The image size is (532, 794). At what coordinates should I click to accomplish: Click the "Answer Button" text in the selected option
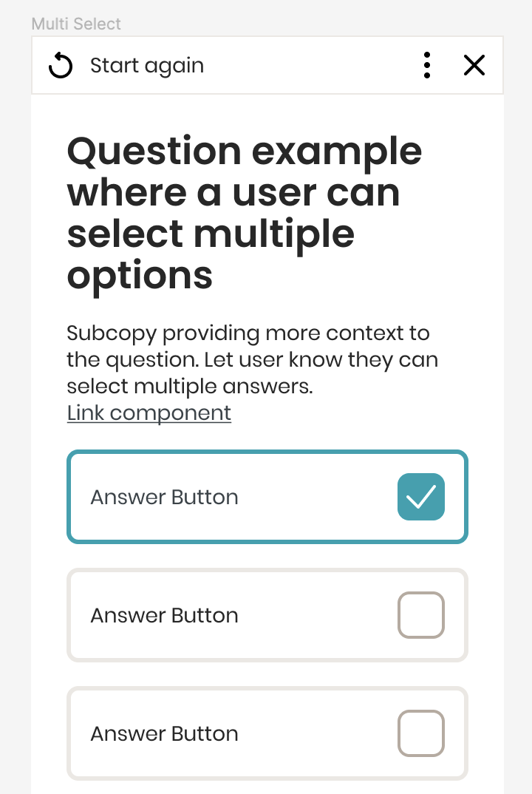tap(164, 497)
